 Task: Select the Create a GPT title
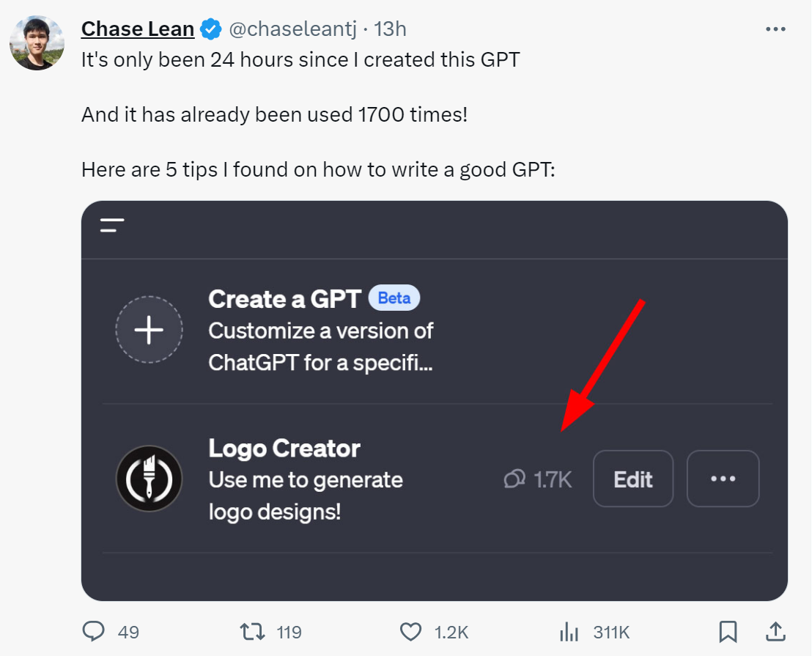click(284, 299)
